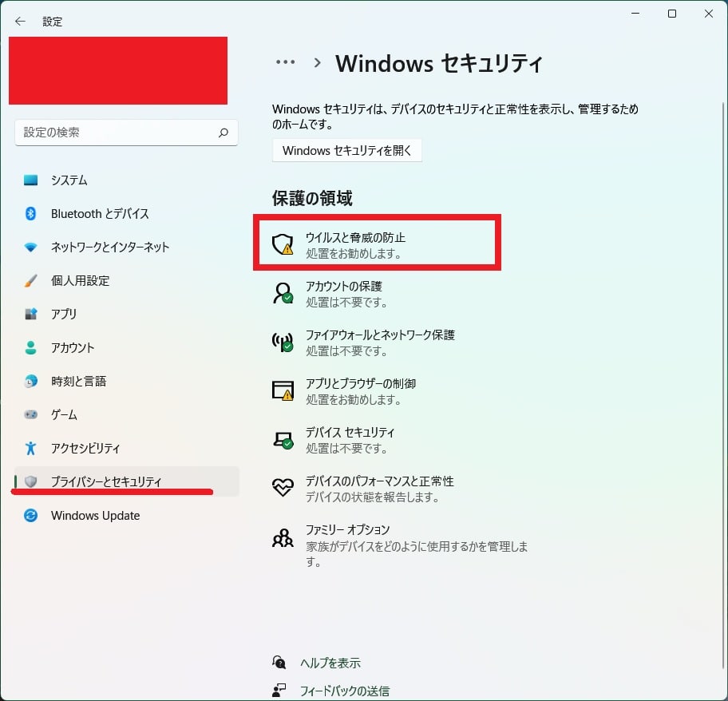This screenshot has height=701, width=728.
Task: Click the アプリ icon in sidebar
Action: pos(30,314)
